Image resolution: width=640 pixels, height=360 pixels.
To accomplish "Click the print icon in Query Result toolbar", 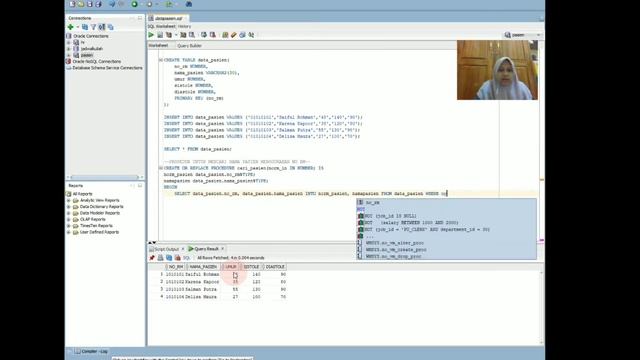I will tap(160, 258).
